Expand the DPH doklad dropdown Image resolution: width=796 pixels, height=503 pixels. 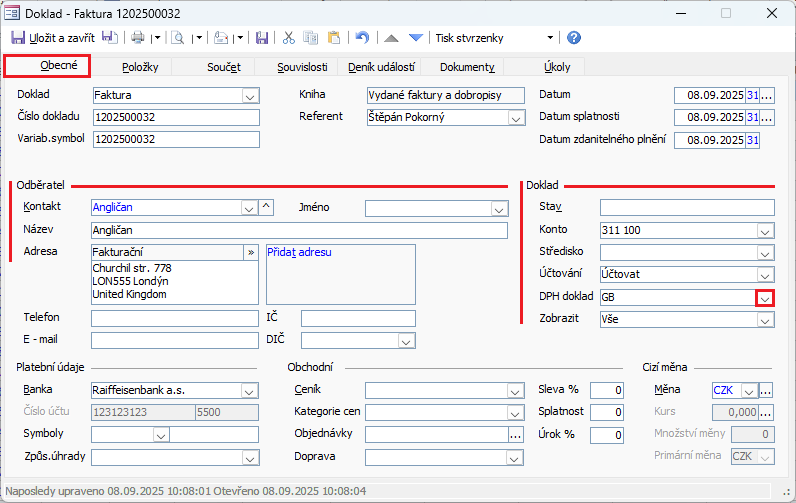(x=765, y=298)
